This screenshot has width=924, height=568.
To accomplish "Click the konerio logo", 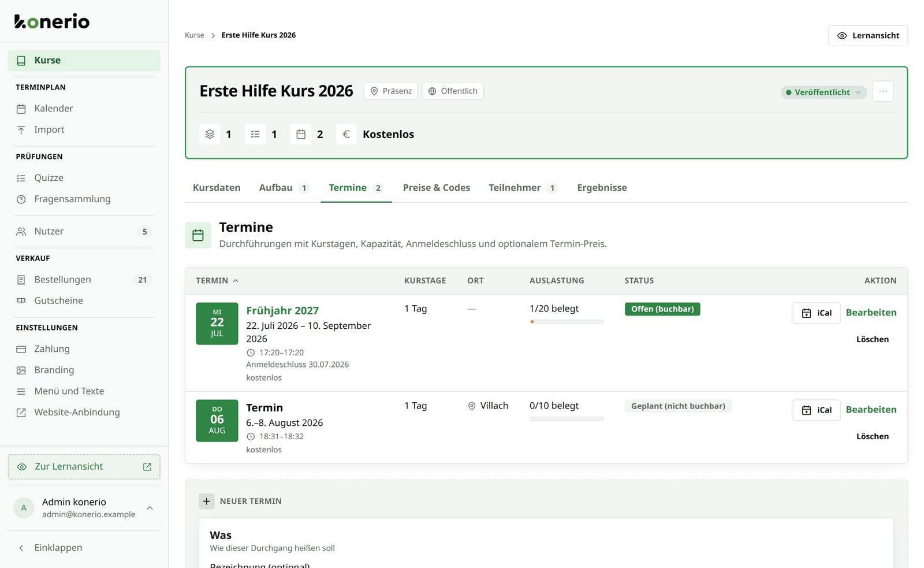I will (x=52, y=21).
